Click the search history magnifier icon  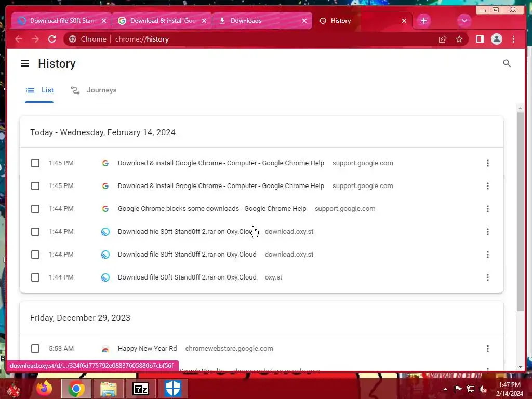pyautogui.click(x=507, y=63)
